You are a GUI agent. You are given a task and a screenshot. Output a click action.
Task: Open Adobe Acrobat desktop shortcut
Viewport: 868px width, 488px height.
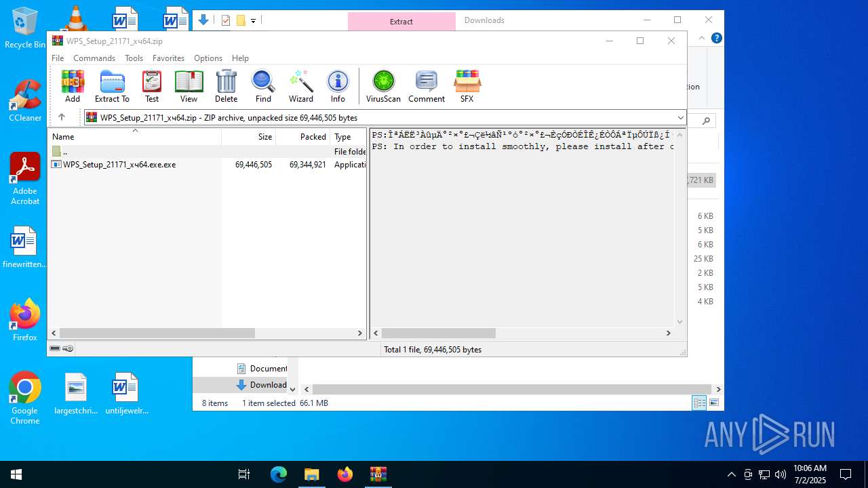[x=25, y=179]
